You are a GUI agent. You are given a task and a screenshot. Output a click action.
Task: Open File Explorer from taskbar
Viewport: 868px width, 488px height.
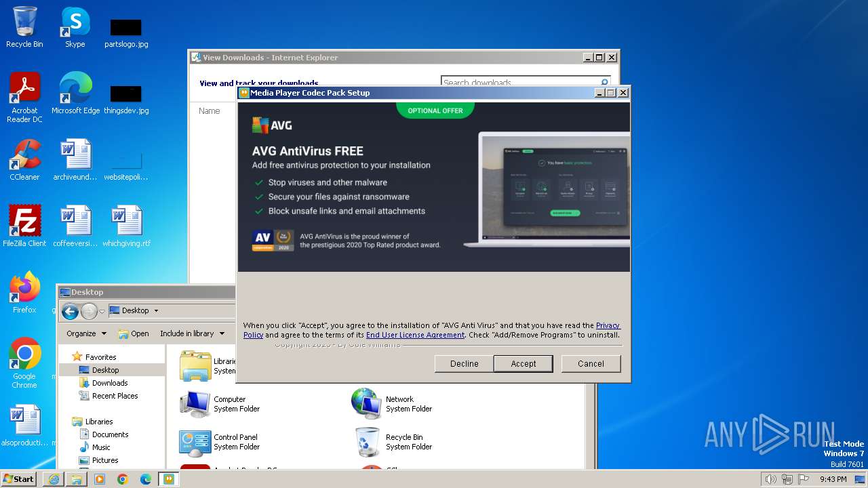77,479
